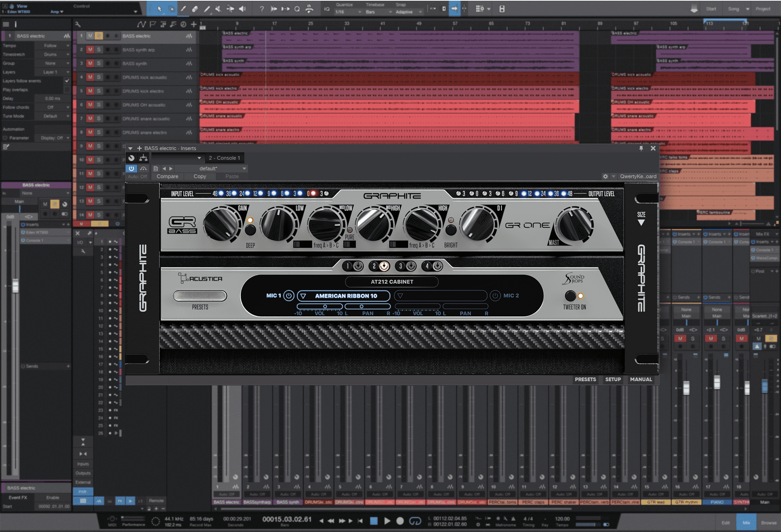Select the Split tool in the toolbar
Screen dimensions: 781x532
tap(183, 9)
